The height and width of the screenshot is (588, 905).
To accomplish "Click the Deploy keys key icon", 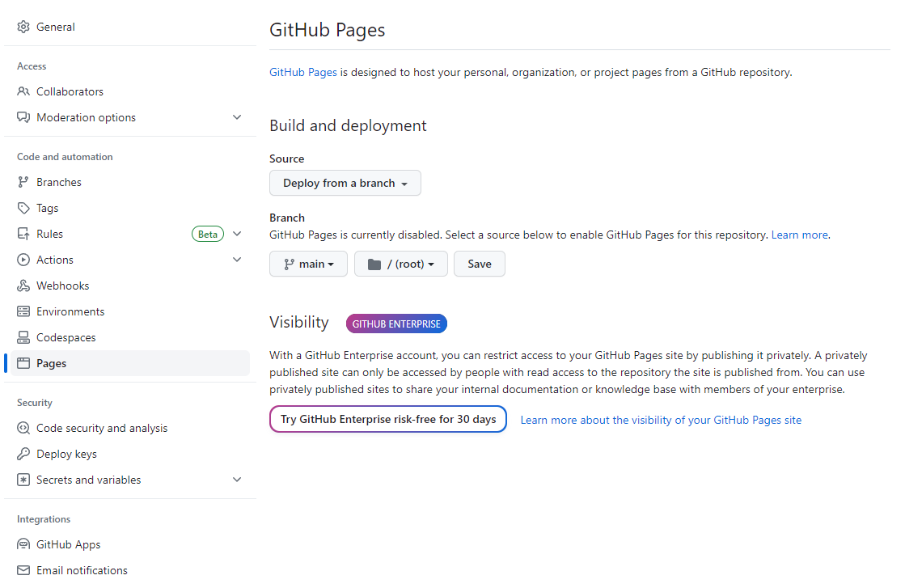I will pyautogui.click(x=23, y=454).
